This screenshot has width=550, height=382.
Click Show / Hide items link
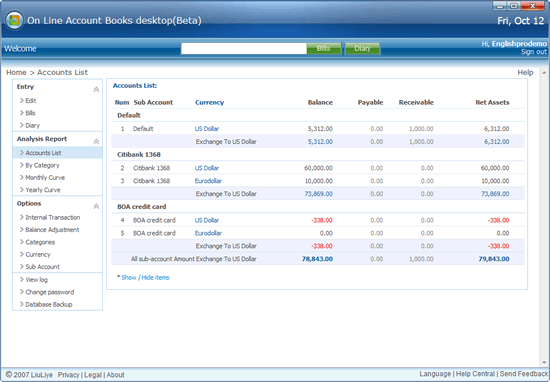point(145,277)
